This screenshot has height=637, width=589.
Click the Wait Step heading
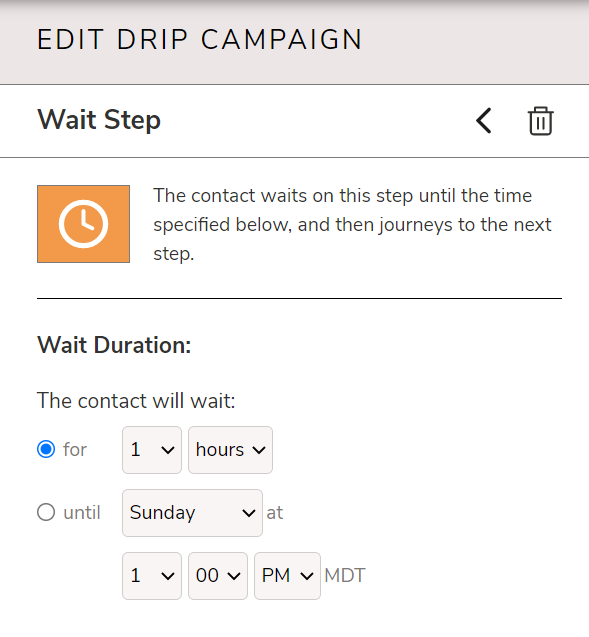pyautogui.click(x=99, y=120)
